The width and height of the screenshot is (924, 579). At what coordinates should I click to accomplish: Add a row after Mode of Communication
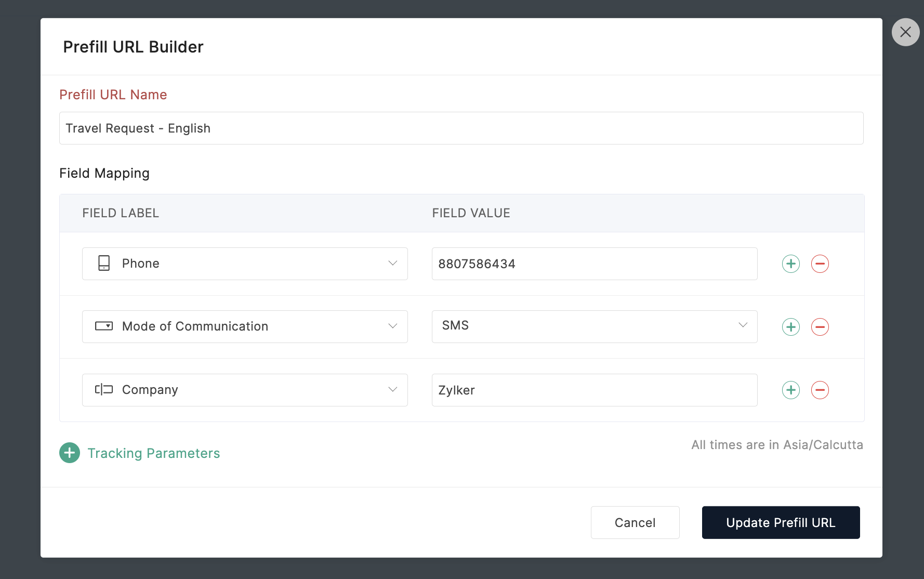point(791,327)
